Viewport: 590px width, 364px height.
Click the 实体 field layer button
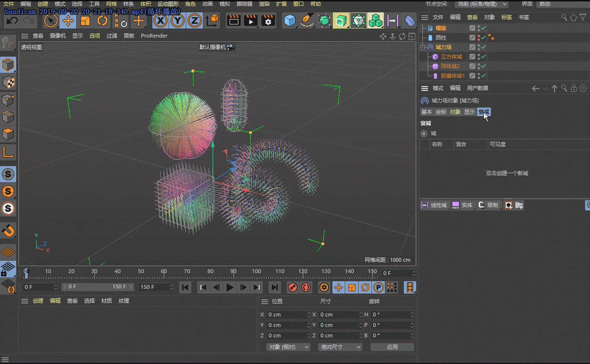pos(462,205)
